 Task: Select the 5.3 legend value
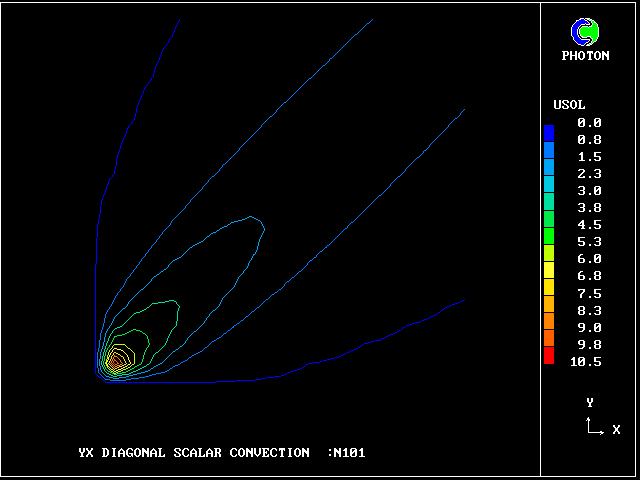(589, 242)
